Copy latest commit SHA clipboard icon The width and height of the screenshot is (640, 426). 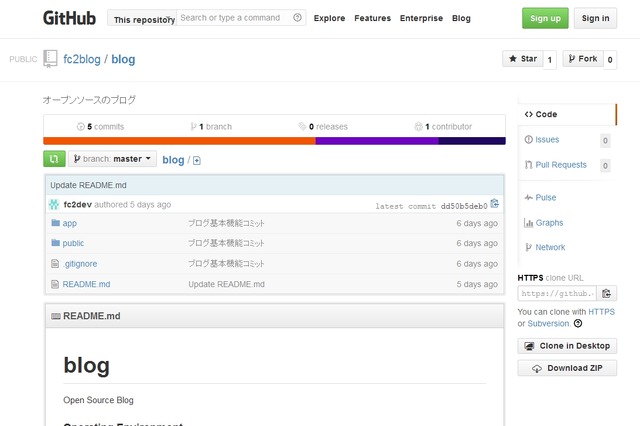(x=495, y=203)
